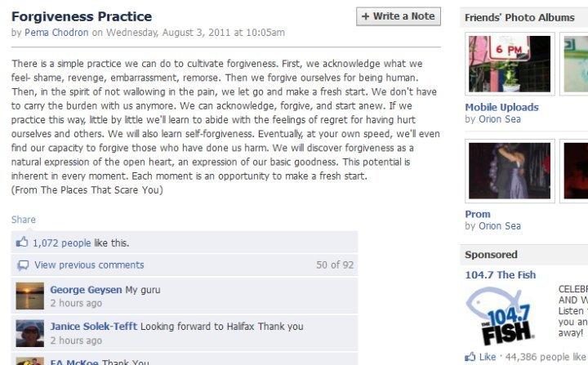588x365 pixels.
Task: Open the Prom album title link
Action: [x=478, y=214]
